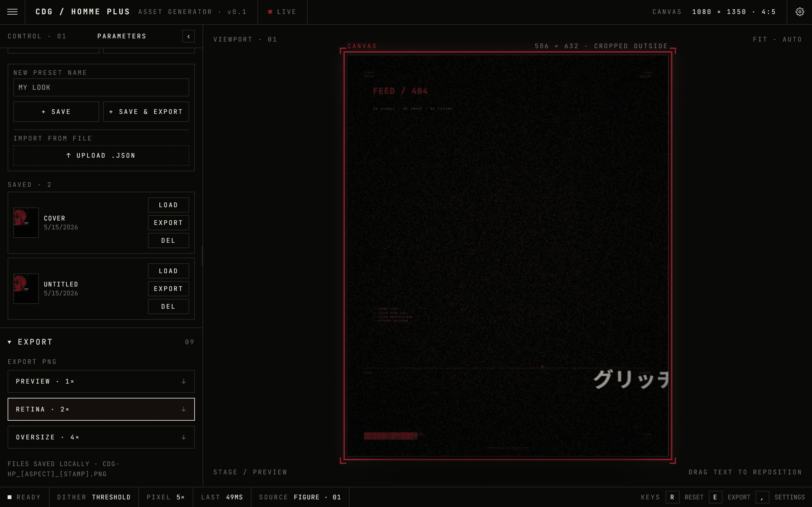The width and height of the screenshot is (812, 507).
Task: Export the COVER preset
Action: [168, 223]
